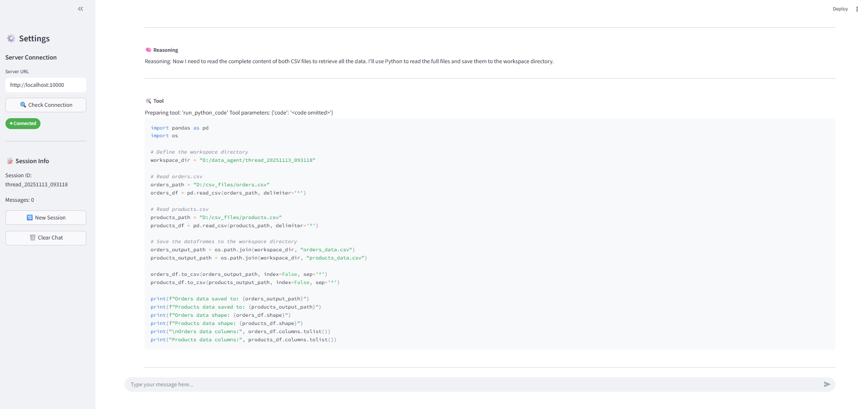
Task: Click the '# Read orders.csv' comment
Action: click(x=176, y=177)
